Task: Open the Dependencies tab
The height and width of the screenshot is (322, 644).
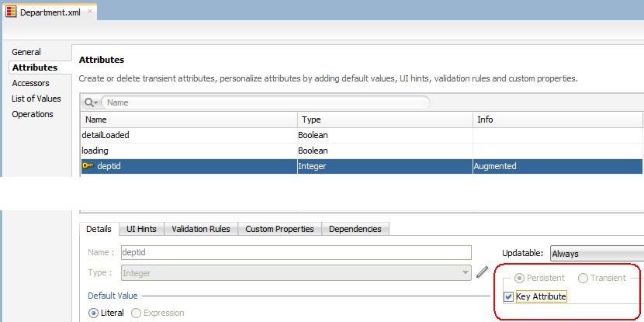Action: [355, 229]
